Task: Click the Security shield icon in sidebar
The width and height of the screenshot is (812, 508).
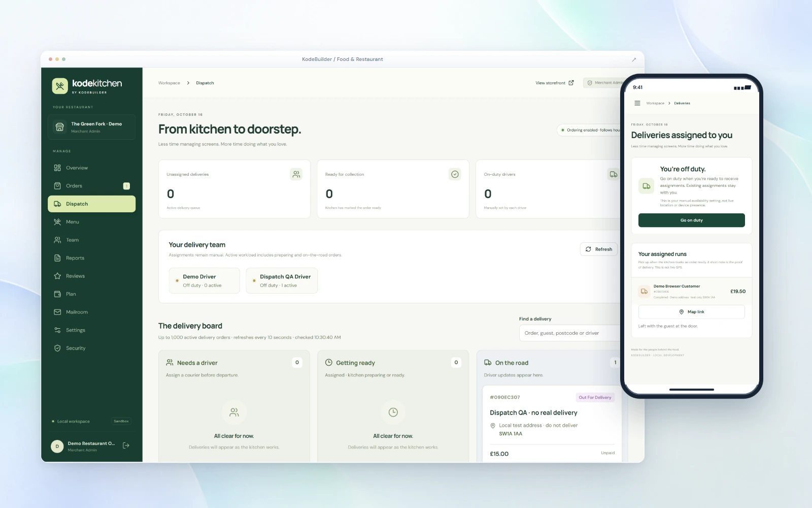Action: coord(57,348)
